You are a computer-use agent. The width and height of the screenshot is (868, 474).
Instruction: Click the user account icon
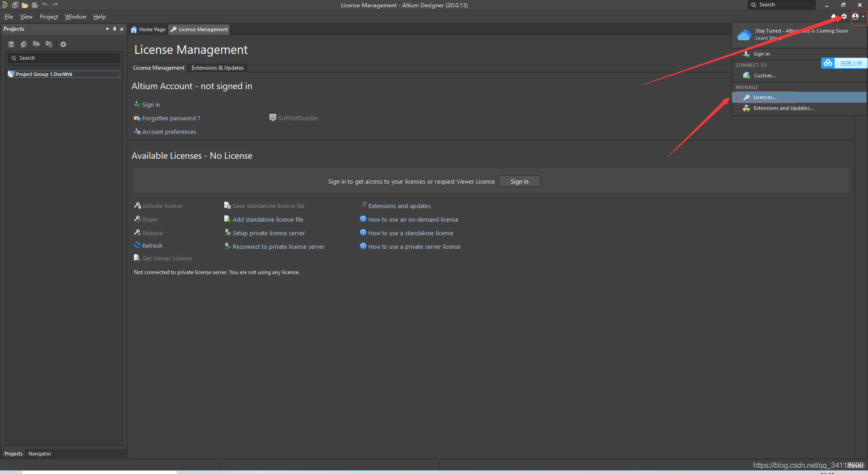[x=855, y=16]
